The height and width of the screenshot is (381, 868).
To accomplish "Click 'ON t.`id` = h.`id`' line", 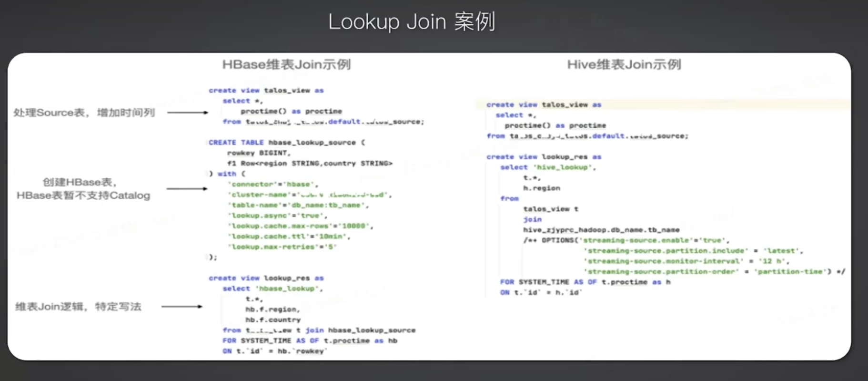I will coord(541,293).
